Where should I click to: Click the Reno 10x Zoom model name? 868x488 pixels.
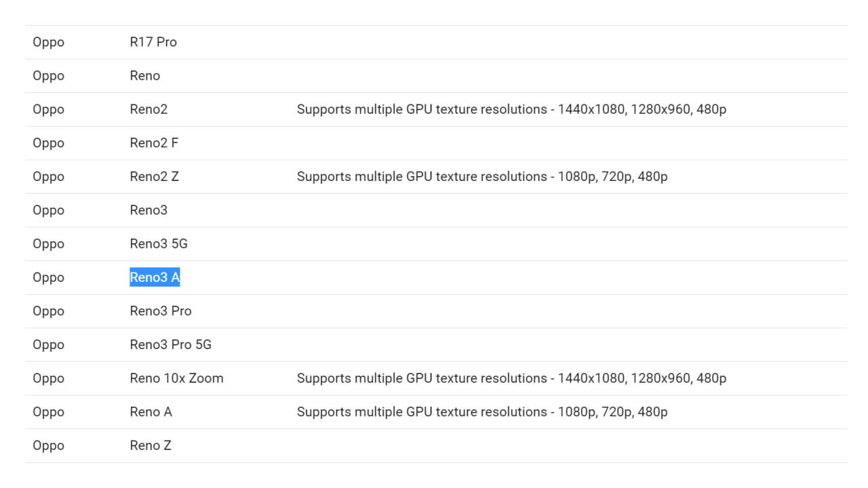[x=176, y=378]
